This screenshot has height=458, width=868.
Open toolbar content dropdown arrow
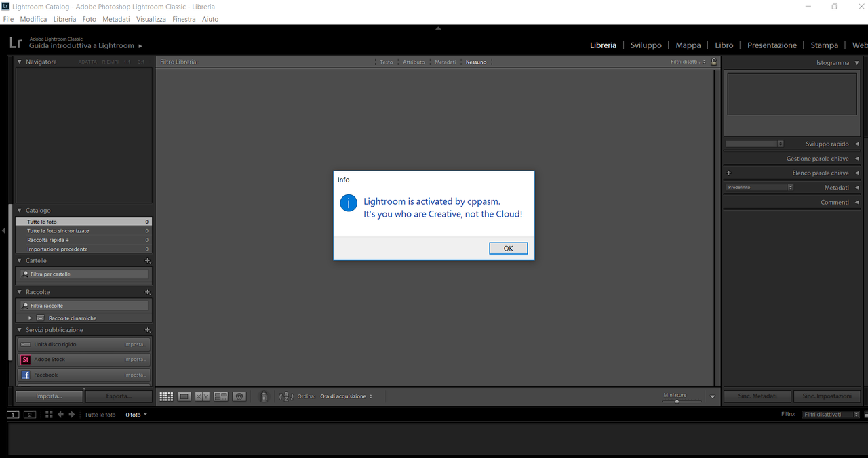(712, 397)
